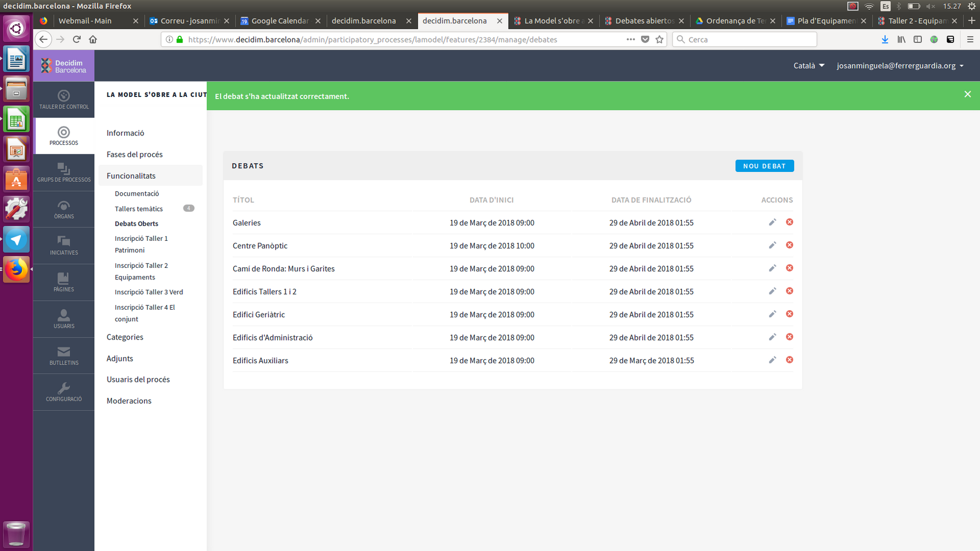The image size is (980, 551).
Task: Go to the Butlletins section
Action: (64, 356)
